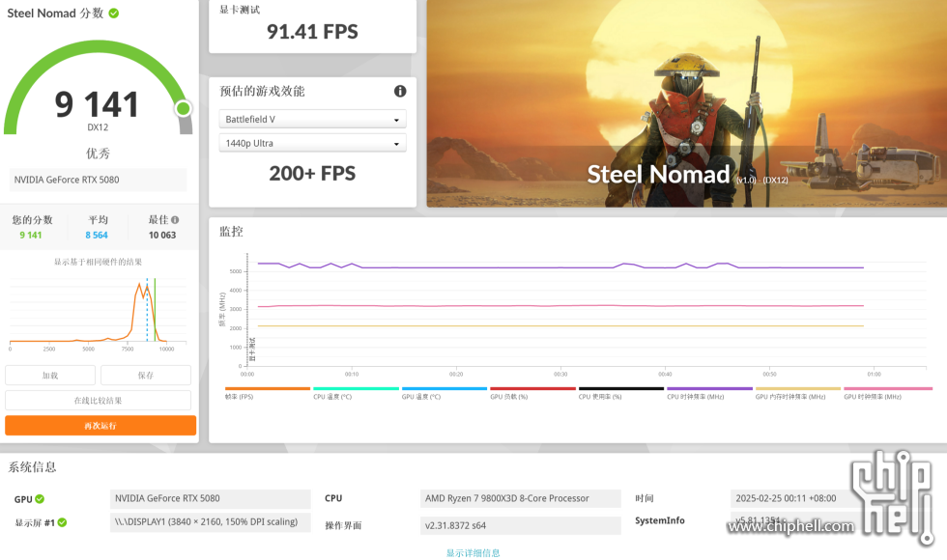Toggle the GPU 时钟频率 (MHz) pink legend swatch

coord(888,388)
